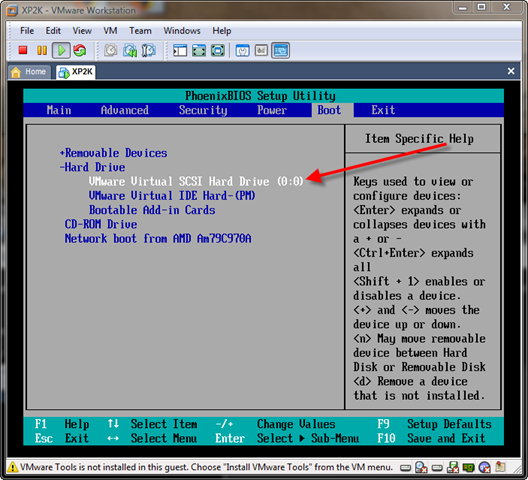
Task: Click the warning triangle in status bar
Action: coord(13,467)
